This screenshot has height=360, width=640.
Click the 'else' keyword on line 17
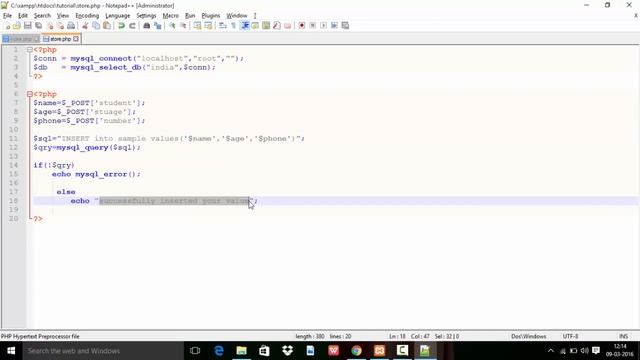coord(66,192)
